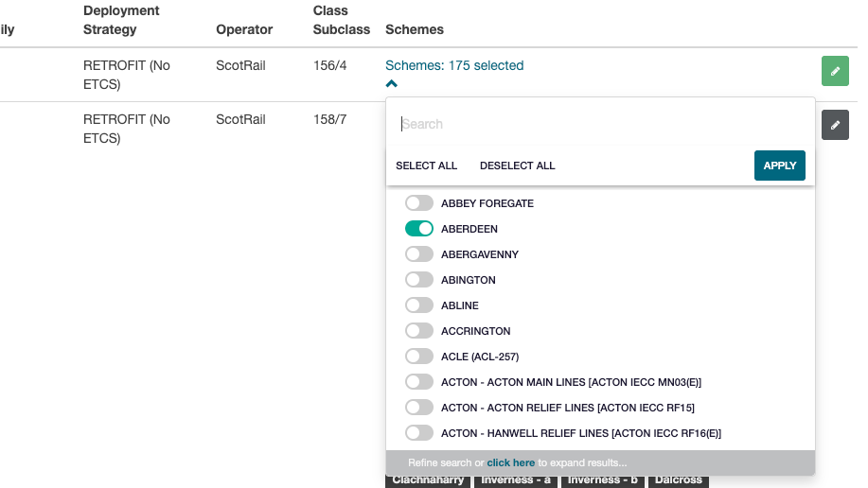Enable the ACLE (ACL-257) toggle
The width and height of the screenshot is (868, 488).
point(418,357)
